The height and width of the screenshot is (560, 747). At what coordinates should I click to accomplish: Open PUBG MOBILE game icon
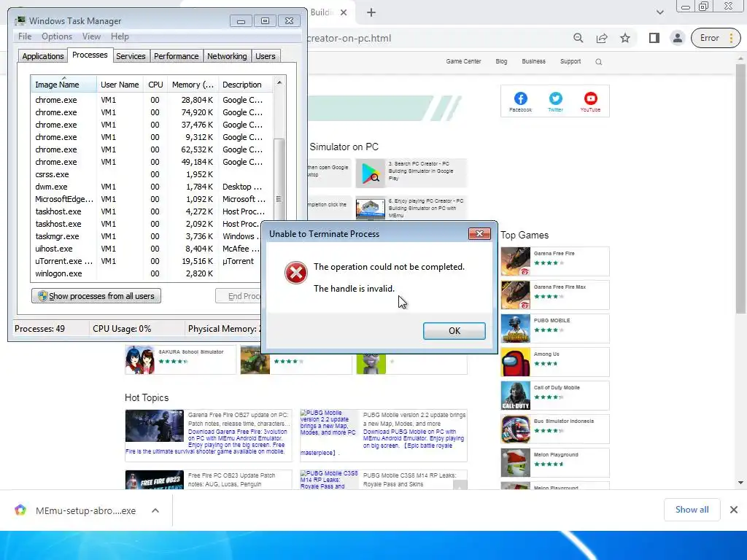pyautogui.click(x=516, y=329)
